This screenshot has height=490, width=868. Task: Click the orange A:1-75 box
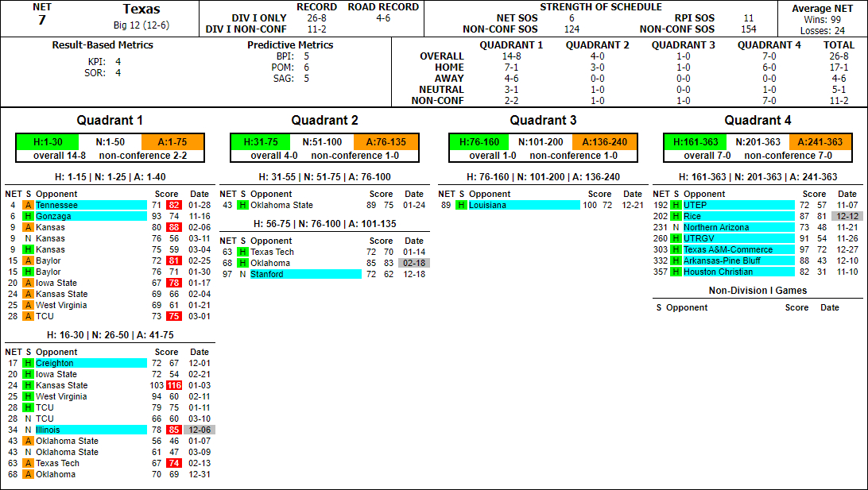click(x=172, y=142)
